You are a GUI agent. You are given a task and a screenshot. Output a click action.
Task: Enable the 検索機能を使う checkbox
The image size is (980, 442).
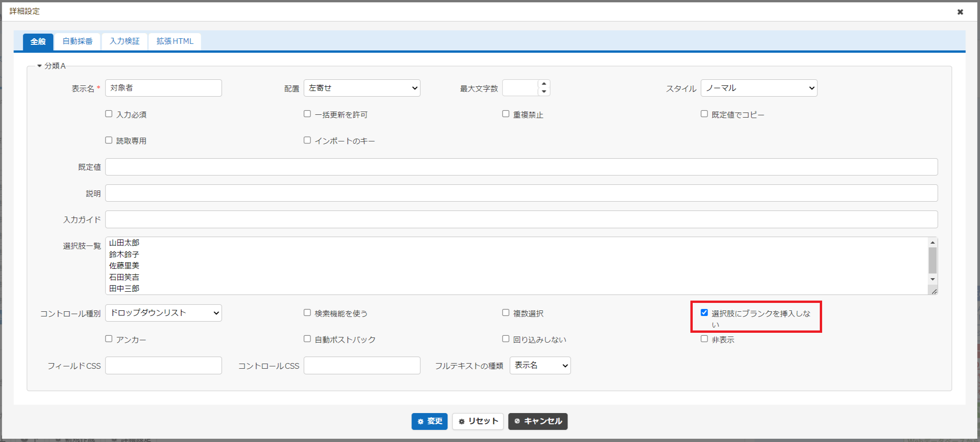click(x=307, y=313)
